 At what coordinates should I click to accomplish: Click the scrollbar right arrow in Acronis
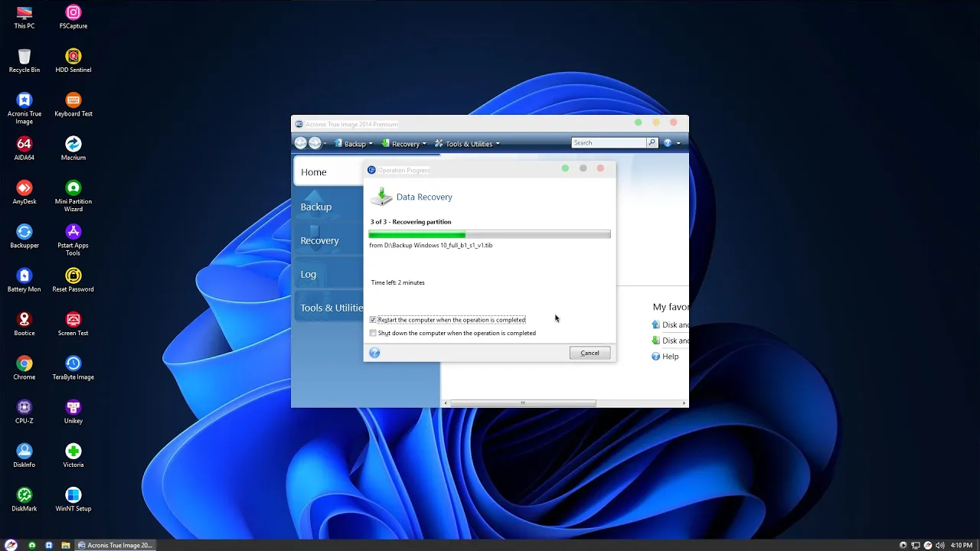(684, 403)
